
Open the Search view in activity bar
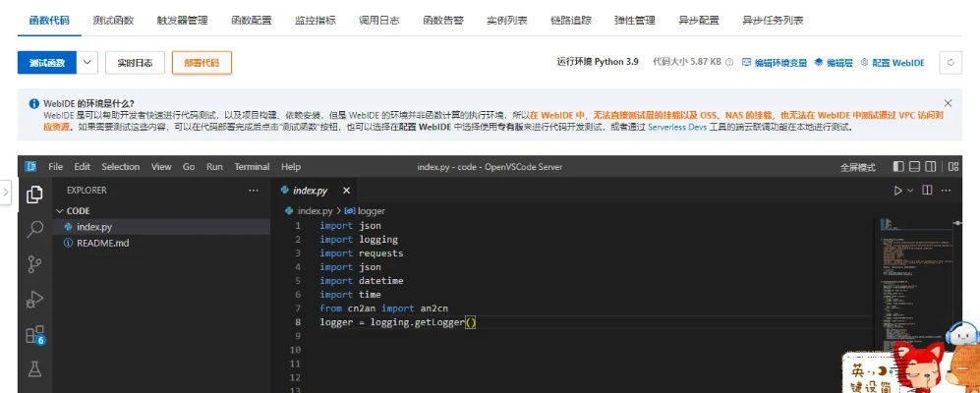coord(35,229)
